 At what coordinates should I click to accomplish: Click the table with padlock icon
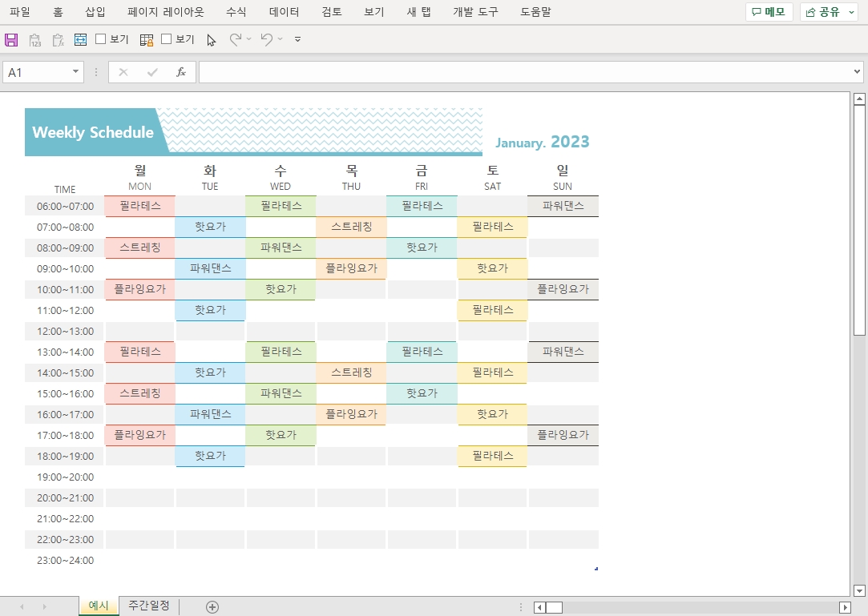point(147,40)
